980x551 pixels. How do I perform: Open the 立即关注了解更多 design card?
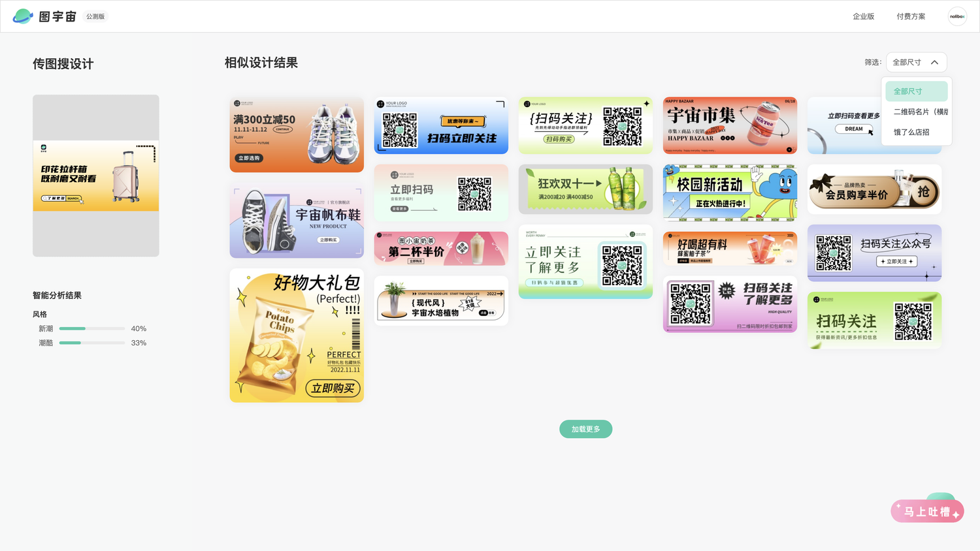pos(585,262)
